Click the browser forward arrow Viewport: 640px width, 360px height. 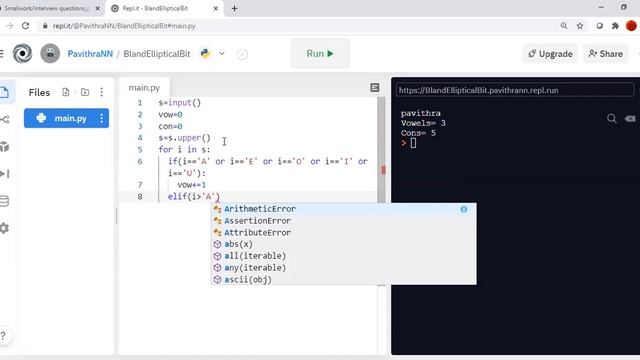9,26
